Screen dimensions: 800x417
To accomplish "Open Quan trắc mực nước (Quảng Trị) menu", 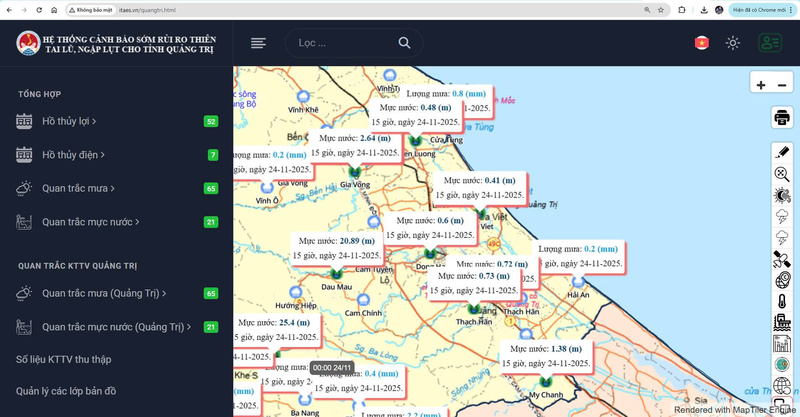I will point(115,327).
